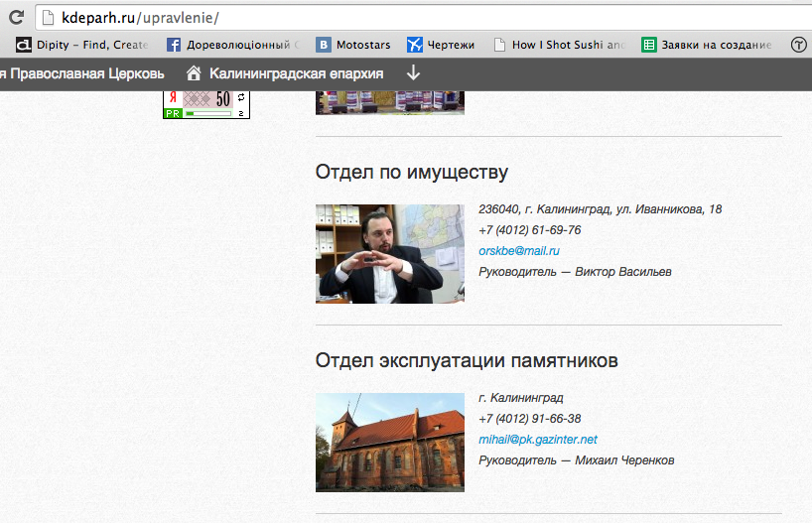
Task: Click the home icon beside Калининградская епархия
Action: coord(194,73)
